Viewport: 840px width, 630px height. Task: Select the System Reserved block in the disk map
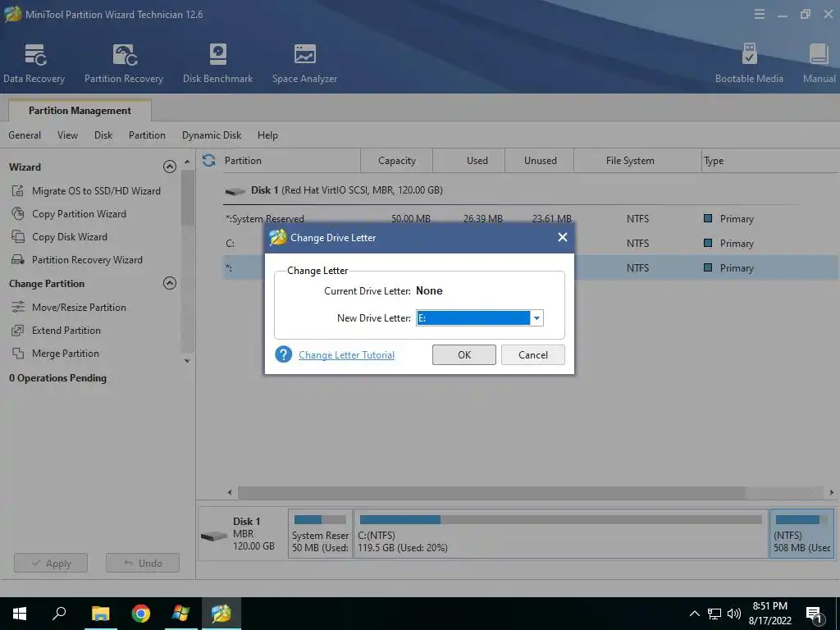tap(321, 533)
